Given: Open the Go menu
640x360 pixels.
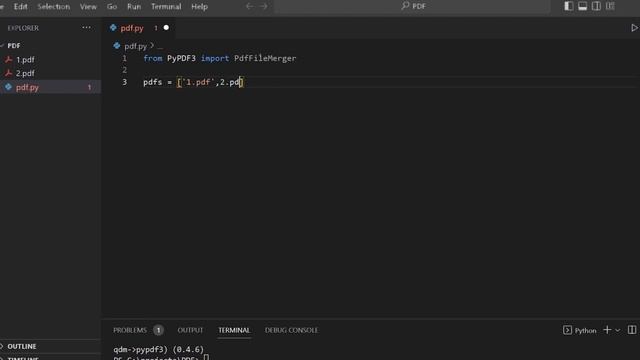Looking at the screenshot, I should click(x=111, y=7).
